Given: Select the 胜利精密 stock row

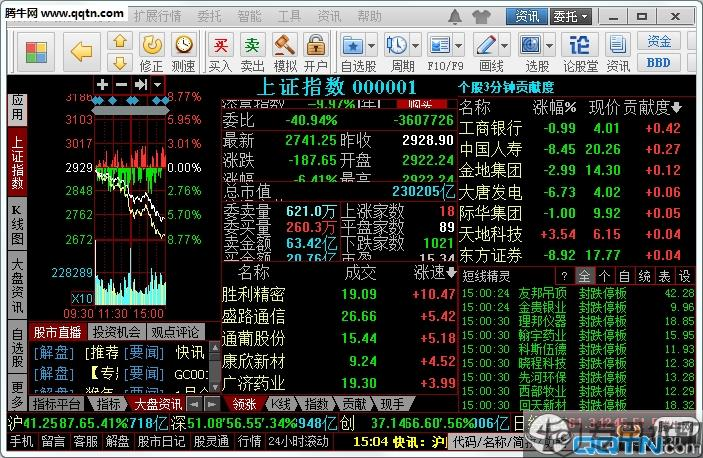Looking at the screenshot, I should click(x=339, y=294).
